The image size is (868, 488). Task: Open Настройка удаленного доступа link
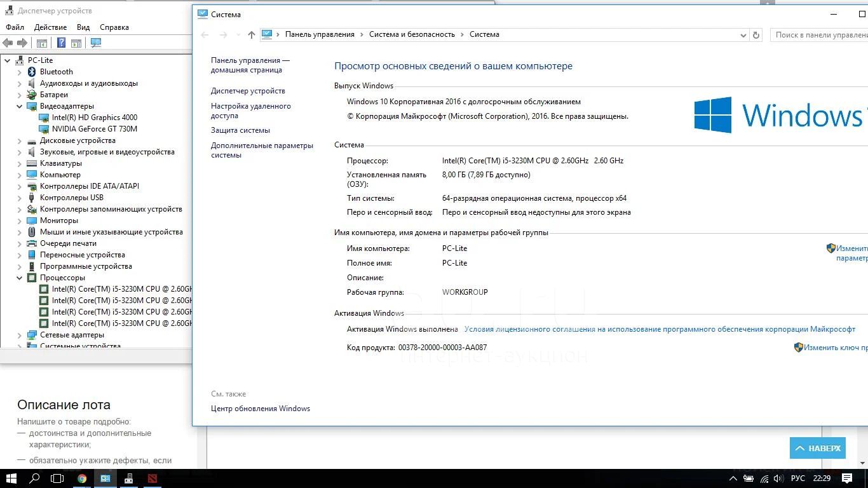click(x=251, y=111)
